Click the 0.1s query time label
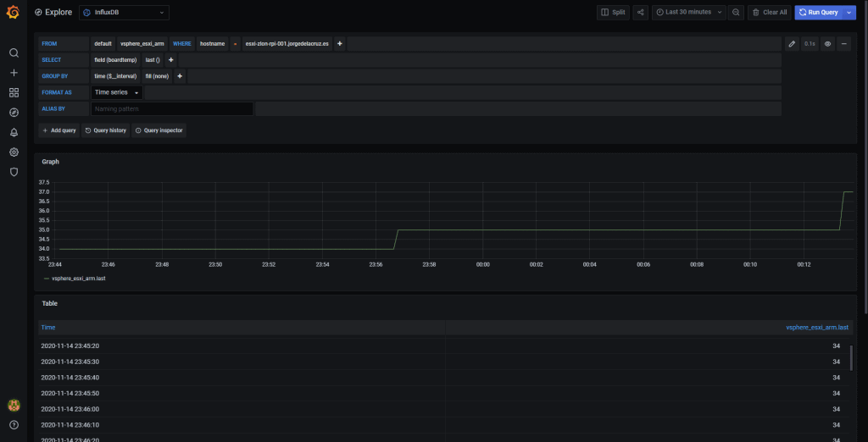 [810, 44]
